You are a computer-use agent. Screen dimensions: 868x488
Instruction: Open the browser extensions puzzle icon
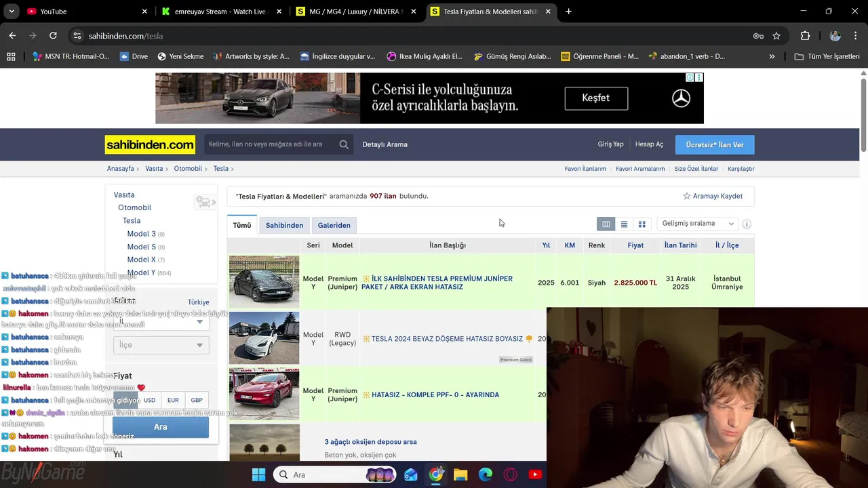tap(805, 36)
